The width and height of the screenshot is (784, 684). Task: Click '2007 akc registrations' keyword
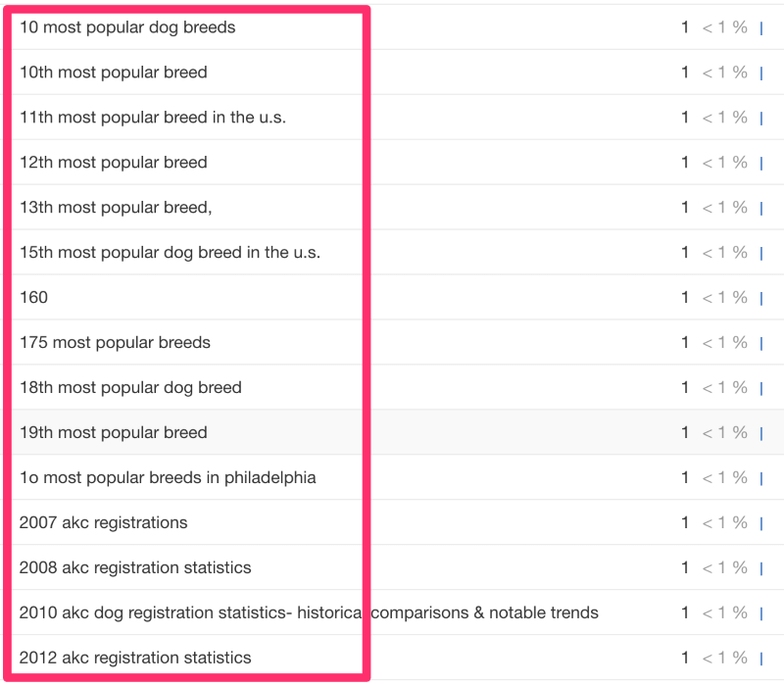point(104,522)
